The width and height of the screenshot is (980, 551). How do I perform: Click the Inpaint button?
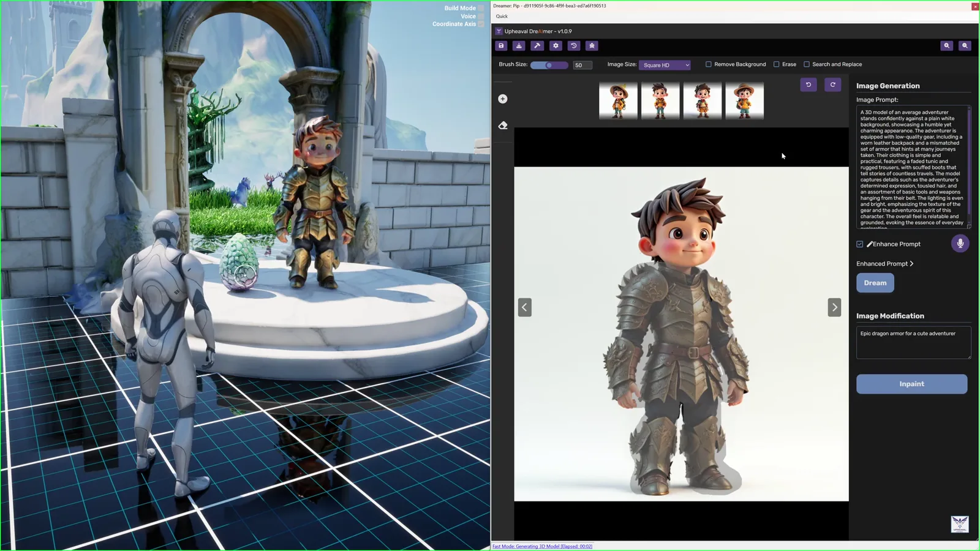[912, 384]
